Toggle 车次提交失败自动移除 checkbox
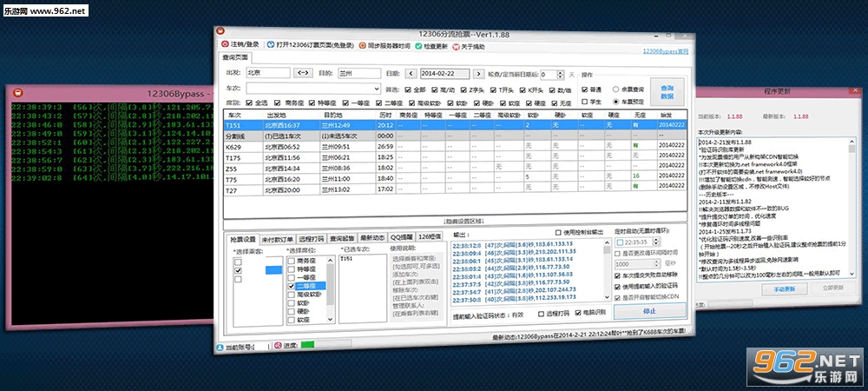 point(618,275)
